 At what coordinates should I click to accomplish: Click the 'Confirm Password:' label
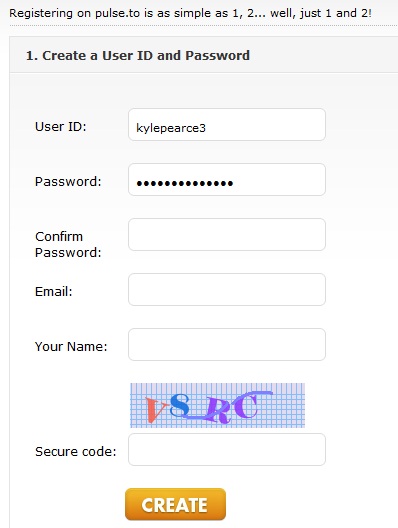click(x=68, y=244)
